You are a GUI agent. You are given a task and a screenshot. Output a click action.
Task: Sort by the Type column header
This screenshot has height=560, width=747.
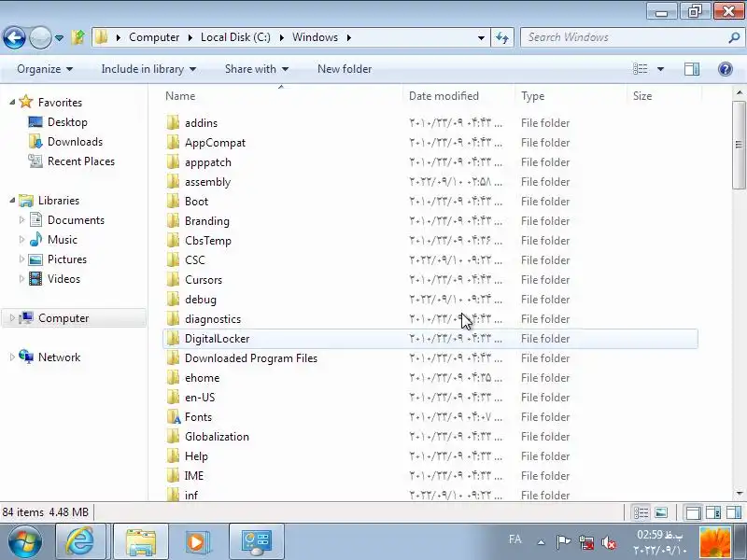point(571,96)
